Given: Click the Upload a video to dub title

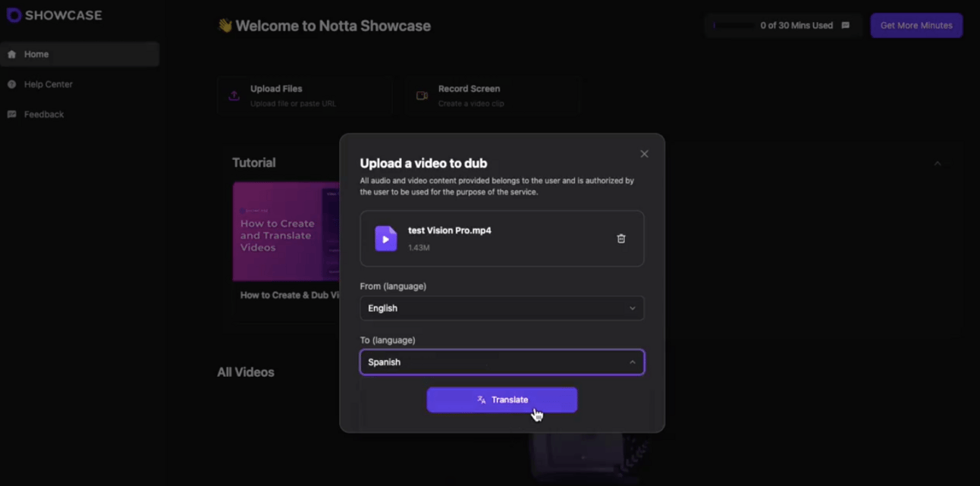Looking at the screenshot, I should coord(423,164).
